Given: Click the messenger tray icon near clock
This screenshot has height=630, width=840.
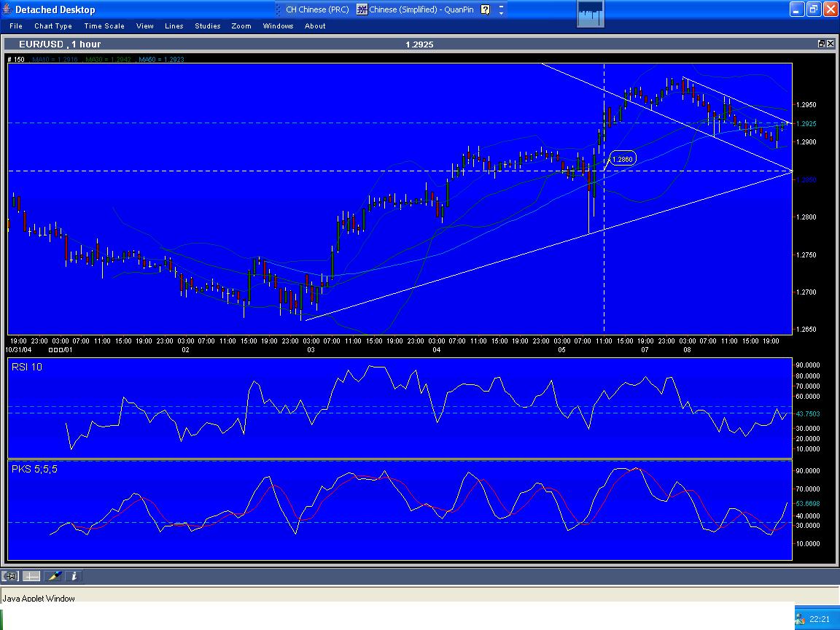Looking at the screenshot, I should [x=800, y=619].
